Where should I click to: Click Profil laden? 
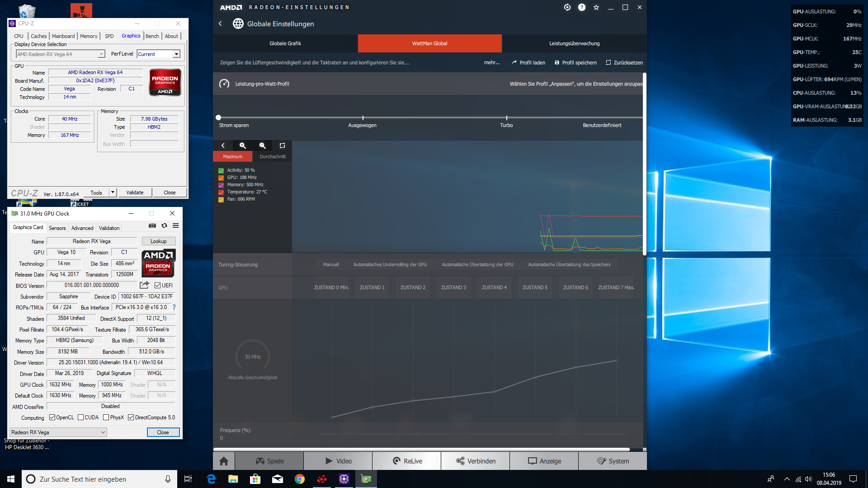coord(528,63)
